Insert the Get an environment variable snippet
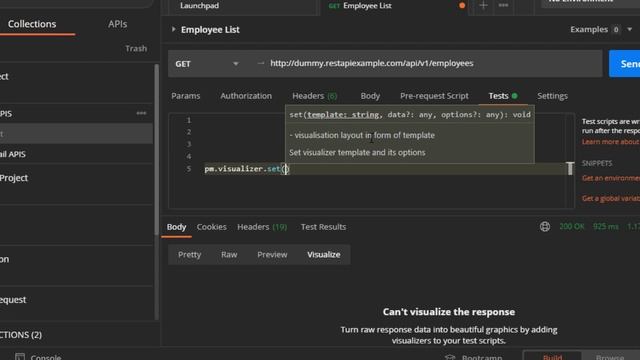Image resolution: width=640 pixels, height=360 pixels. click(x=611, y=178)
